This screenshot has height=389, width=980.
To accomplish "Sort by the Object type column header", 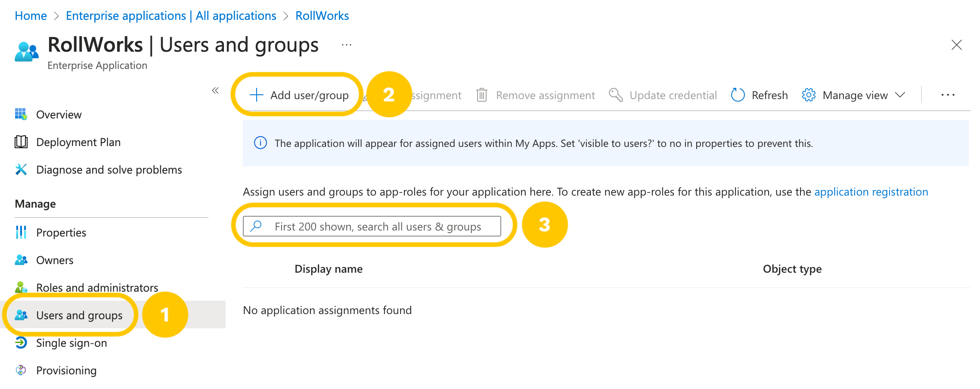I will pyautogui.click(x=792, y=269).
